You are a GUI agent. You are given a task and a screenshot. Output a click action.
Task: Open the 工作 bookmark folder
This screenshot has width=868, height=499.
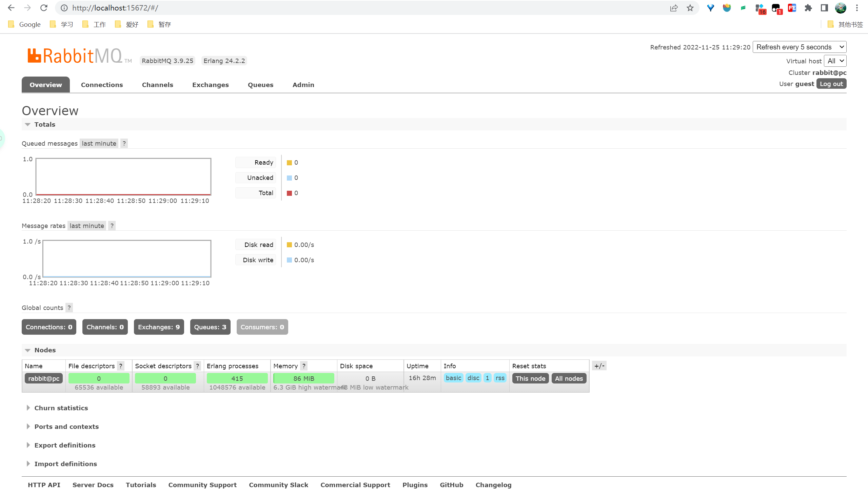tap(94, 24)
